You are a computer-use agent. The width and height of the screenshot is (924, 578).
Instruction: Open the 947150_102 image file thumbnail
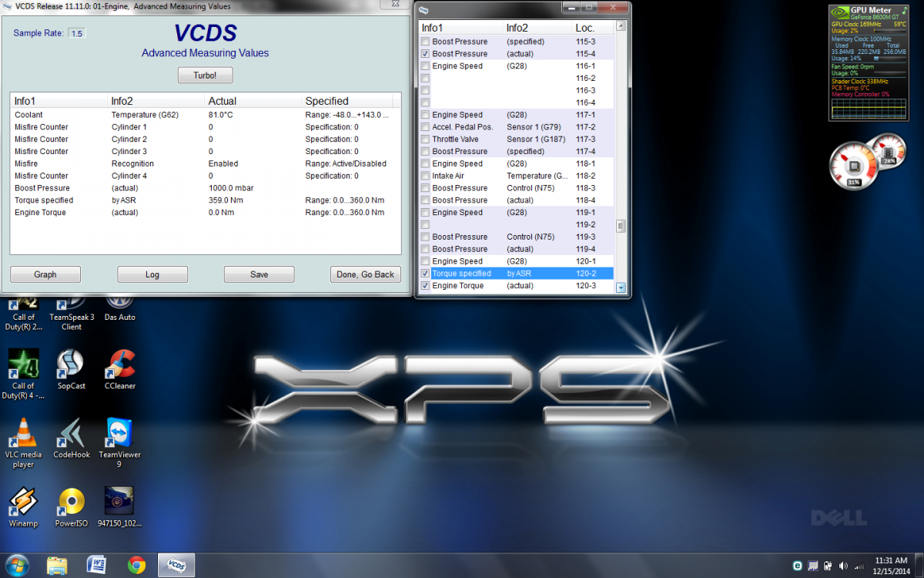[x=119, y=507]
